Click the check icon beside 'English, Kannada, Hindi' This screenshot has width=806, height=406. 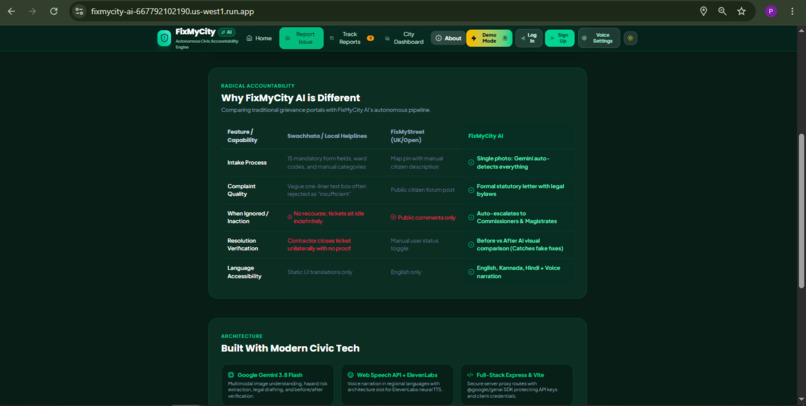[x=471, y=272]
